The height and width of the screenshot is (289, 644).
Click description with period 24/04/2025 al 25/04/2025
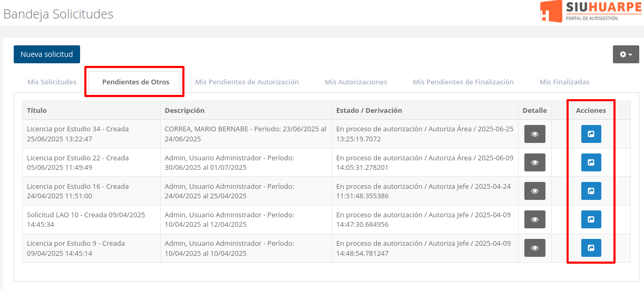pos(246,191)
